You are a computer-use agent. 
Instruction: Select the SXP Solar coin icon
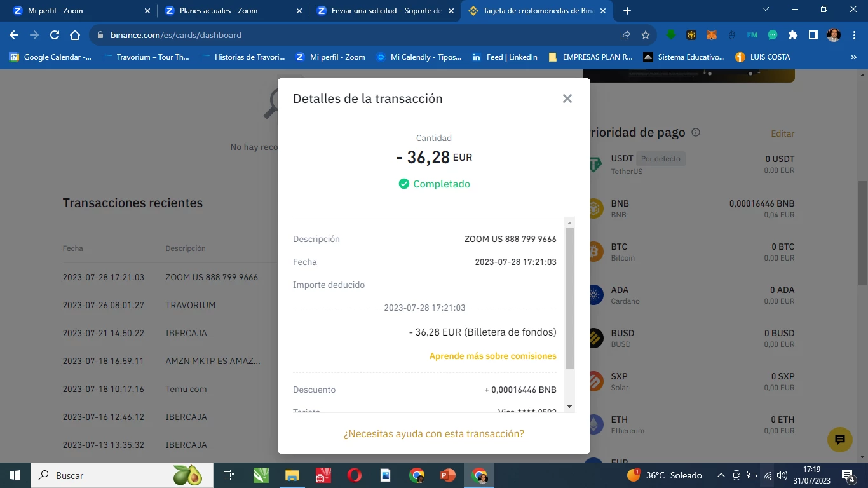(x=595, y=381)
